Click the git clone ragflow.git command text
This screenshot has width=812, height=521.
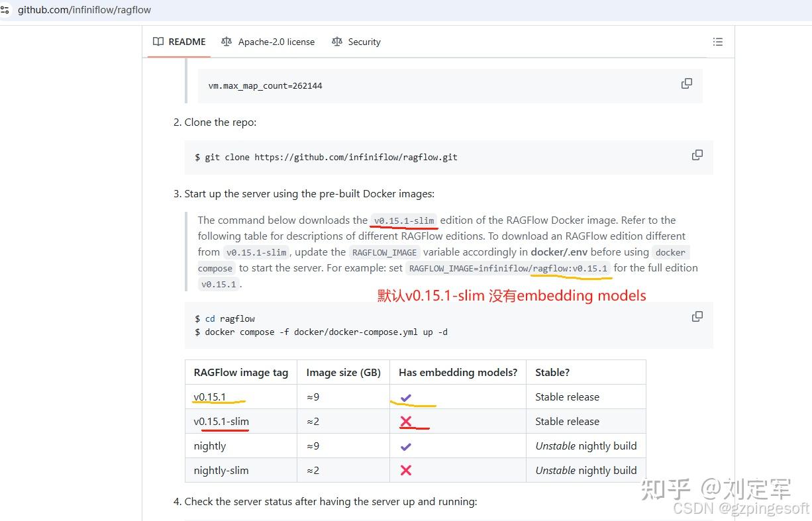[326, 158]
